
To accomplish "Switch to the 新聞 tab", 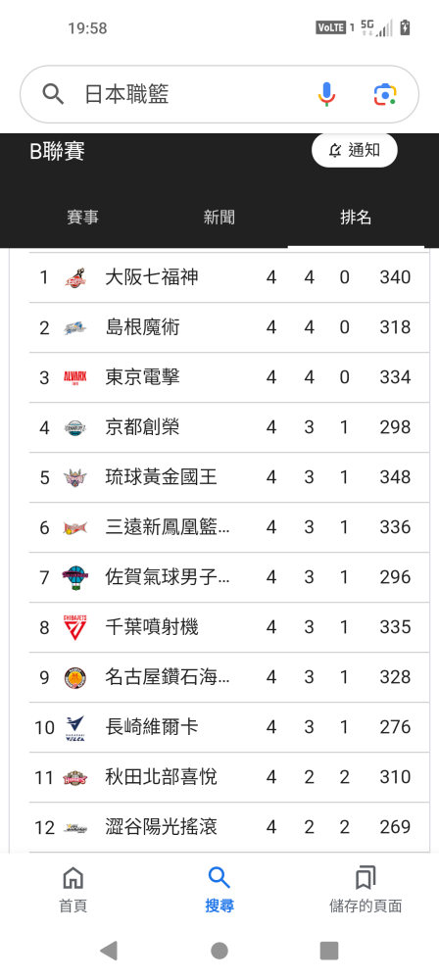I will [x=219, y=218].
